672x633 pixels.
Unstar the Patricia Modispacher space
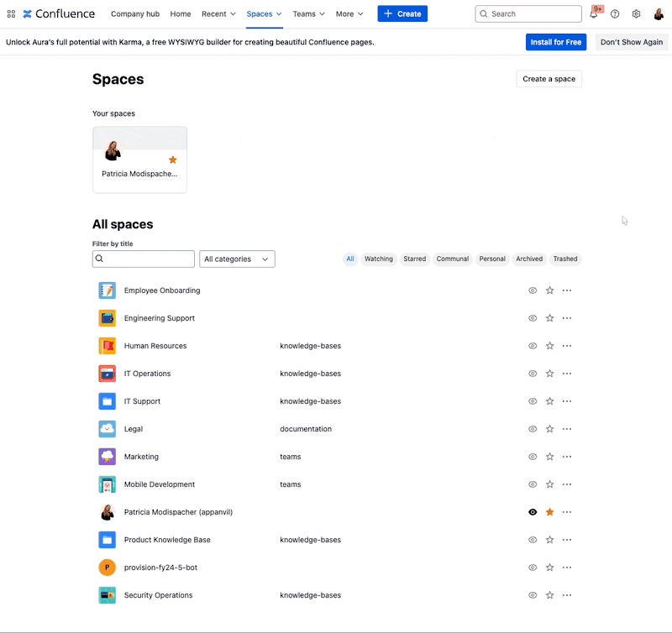[x=549, y=512]
